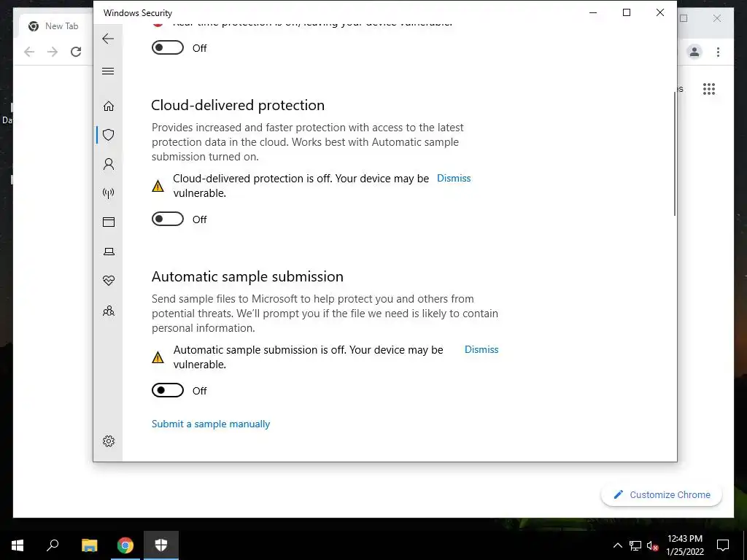The width and height of the screenshot is (747, 560).
Task: Click the Cloud-delivered protection heading
Action: 238,105
